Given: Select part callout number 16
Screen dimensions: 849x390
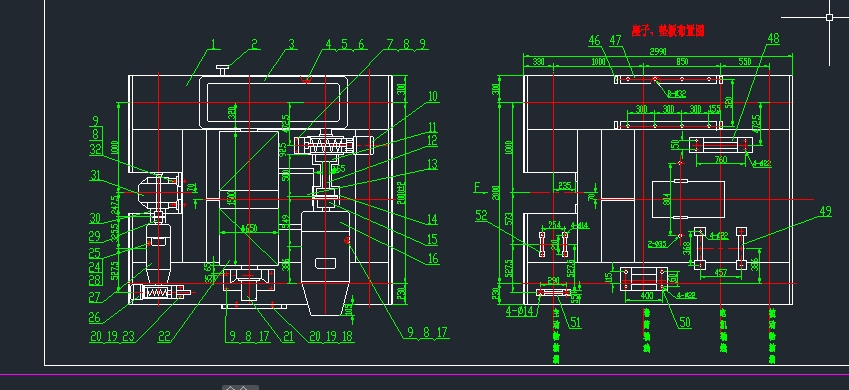Looking at the screenshot, I should point(433,259).
